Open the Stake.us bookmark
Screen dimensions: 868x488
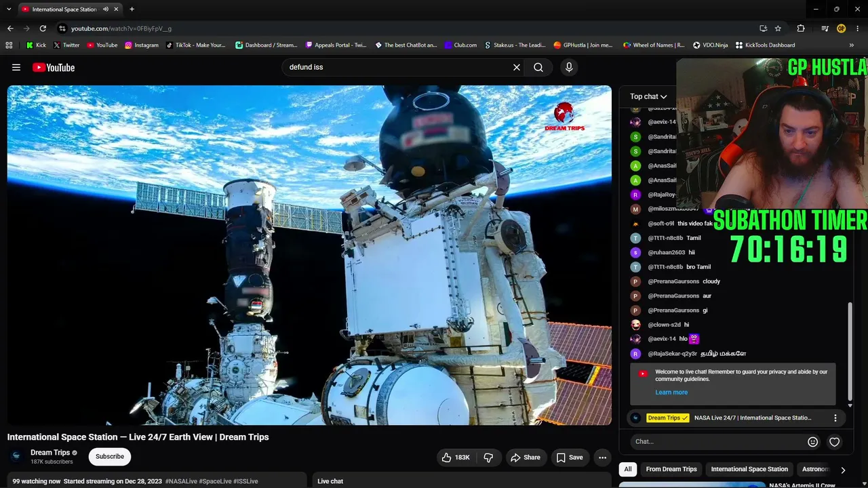[515, 45]
